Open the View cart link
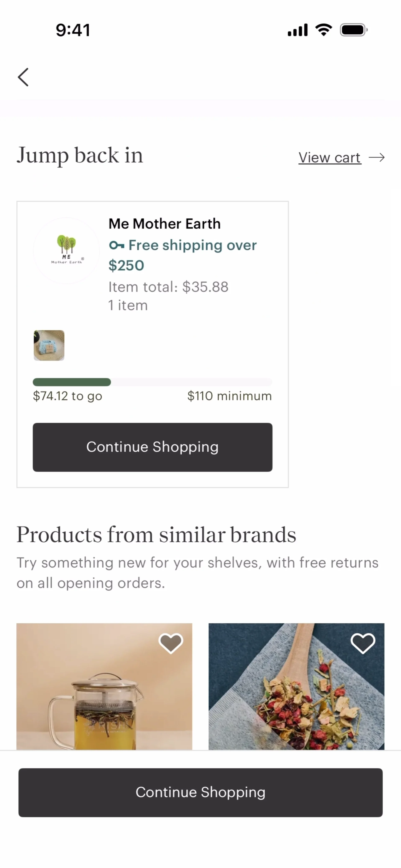 pos(330,157)
